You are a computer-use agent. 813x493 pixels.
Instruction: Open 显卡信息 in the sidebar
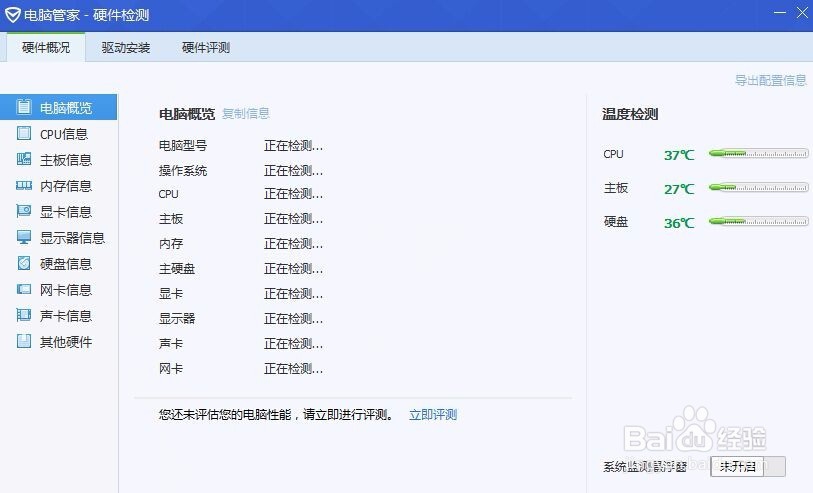pyautogui.click(x=58, y=212)
